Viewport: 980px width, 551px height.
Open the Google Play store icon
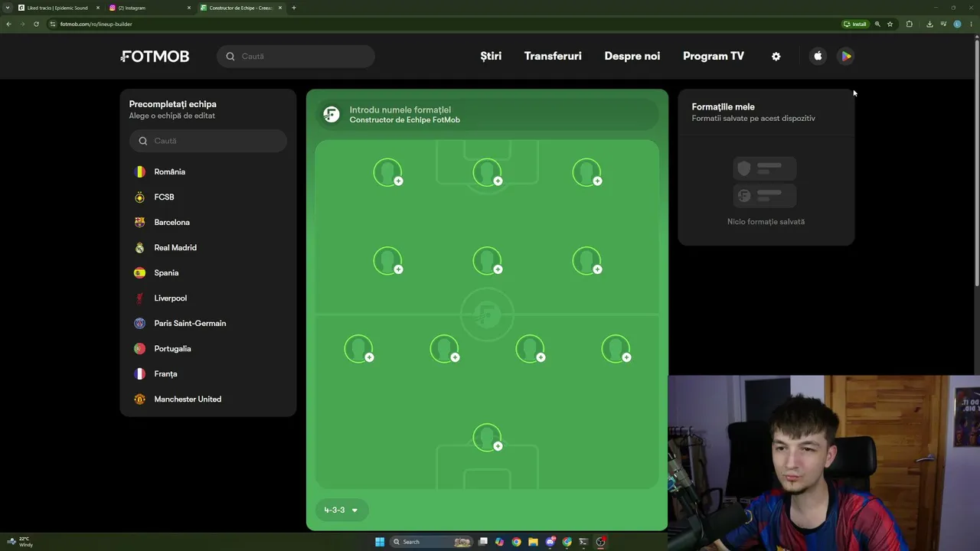(846, 56)
